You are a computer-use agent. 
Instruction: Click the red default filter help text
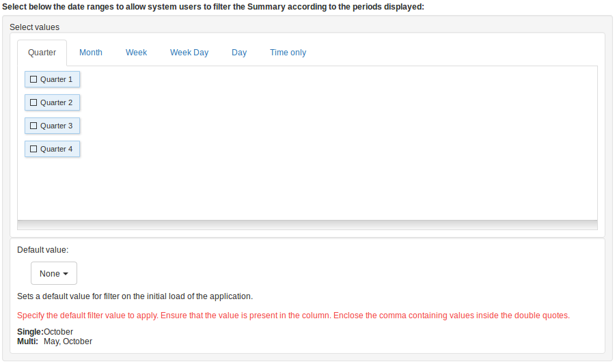293,316
